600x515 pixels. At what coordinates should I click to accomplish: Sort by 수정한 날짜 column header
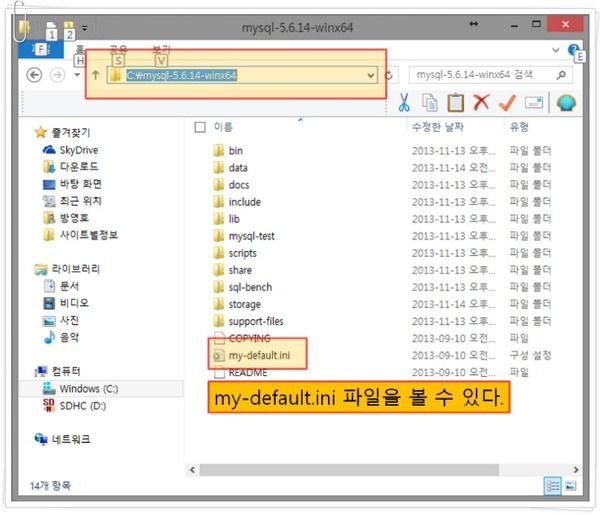438,127
